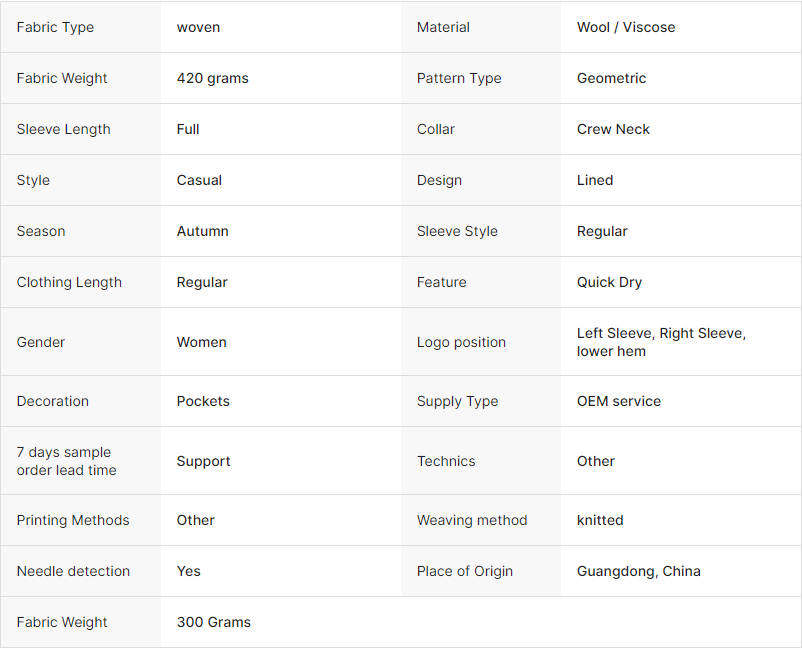
Task: Click the "Clothing Length" label
Action: point(69,282)
